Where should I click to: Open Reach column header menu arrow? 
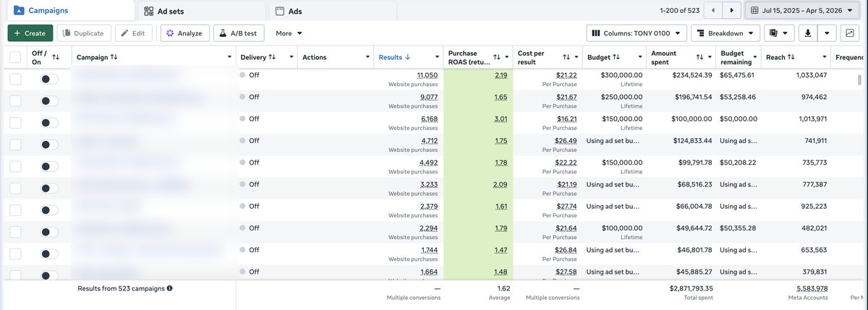[x=825, y=57]
